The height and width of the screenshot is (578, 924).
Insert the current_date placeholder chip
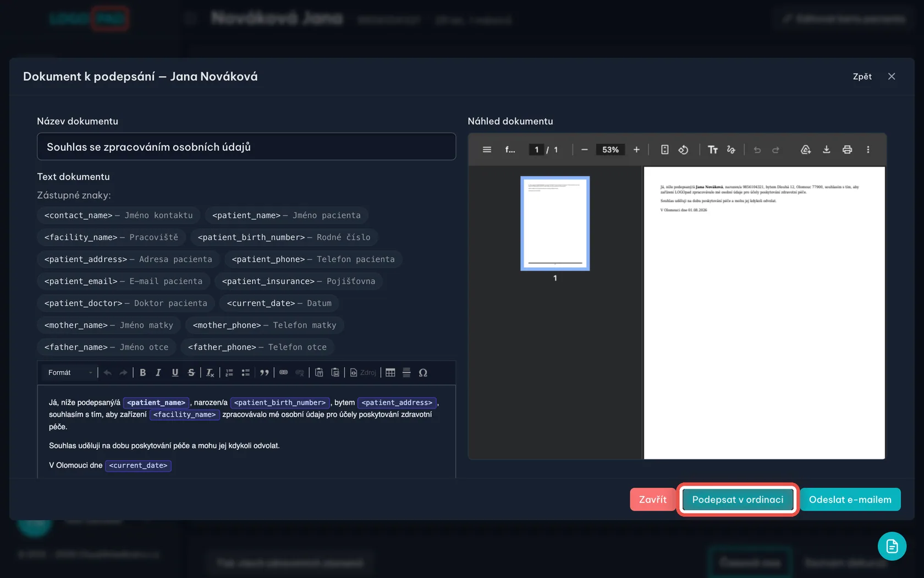[x=279, y=303]
